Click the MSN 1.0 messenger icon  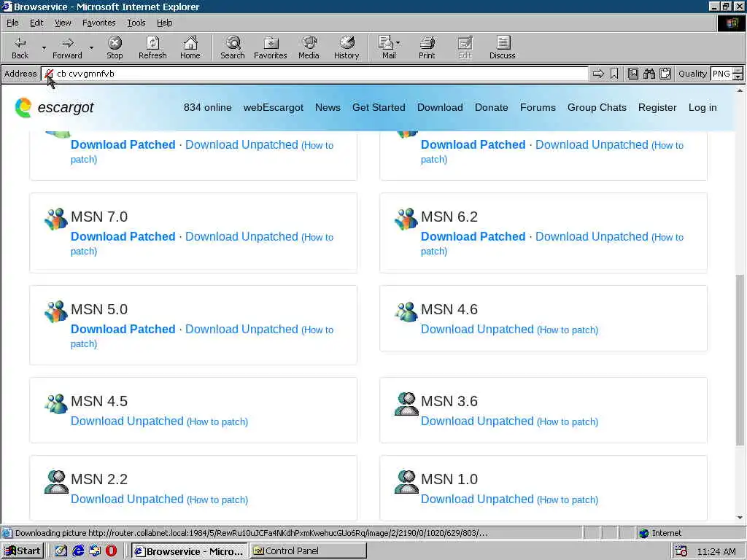click(406, 481)
